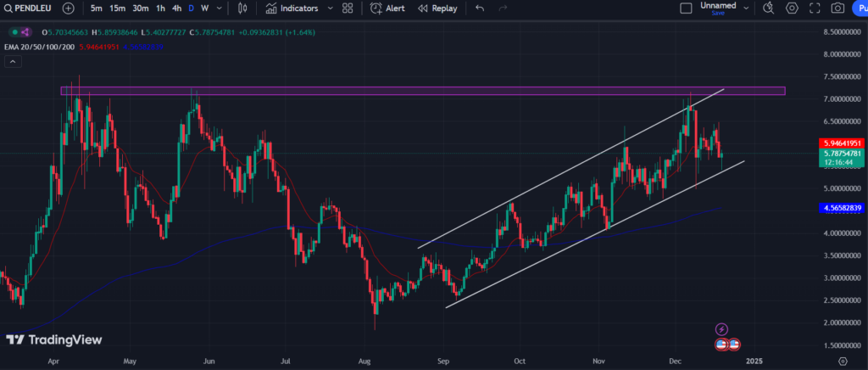The image size is (868, 370).
Task: Open the candlestick chart type selector
Action: point(242,8)
